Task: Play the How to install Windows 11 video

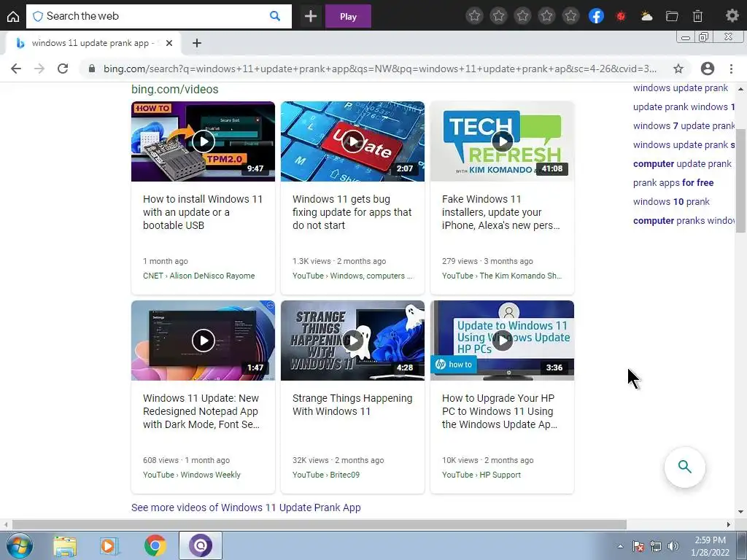Action: pos(203,141)
